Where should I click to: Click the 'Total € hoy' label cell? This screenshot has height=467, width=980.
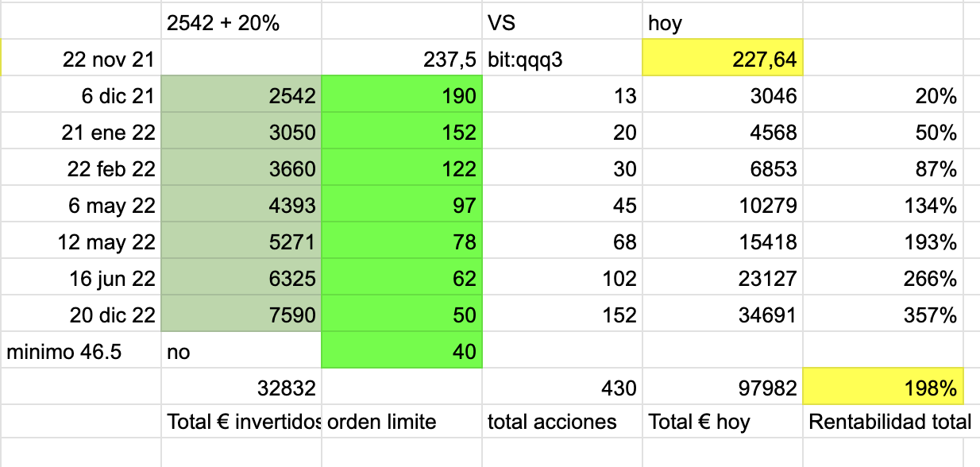click(x=723, y=422)
